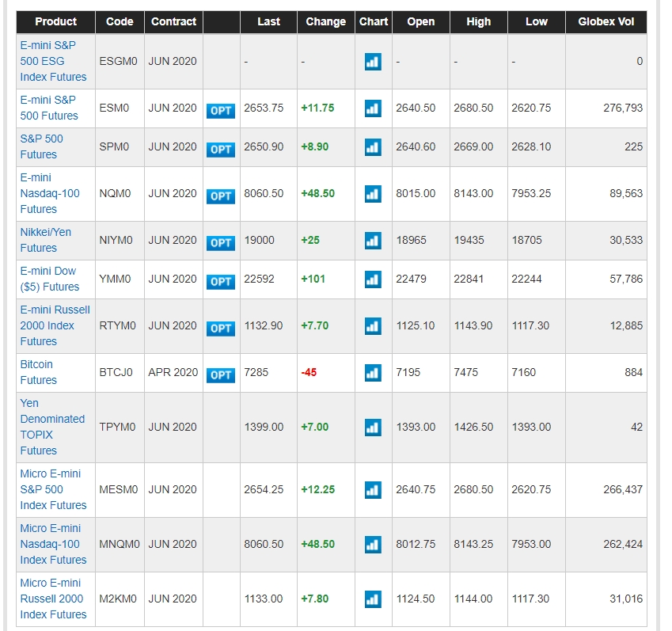Select last price 1399.00
This screenshot has width=672, height=631.
[264, 427]
